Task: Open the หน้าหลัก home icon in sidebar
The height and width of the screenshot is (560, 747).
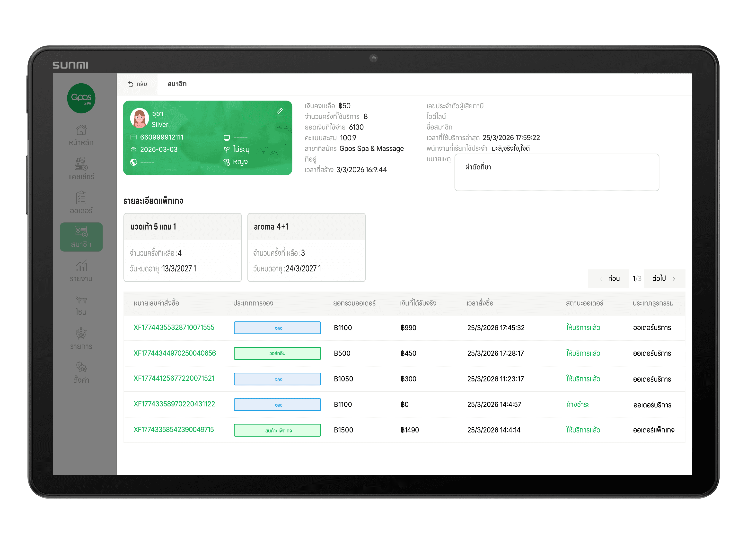Action: tap(81, 135)
